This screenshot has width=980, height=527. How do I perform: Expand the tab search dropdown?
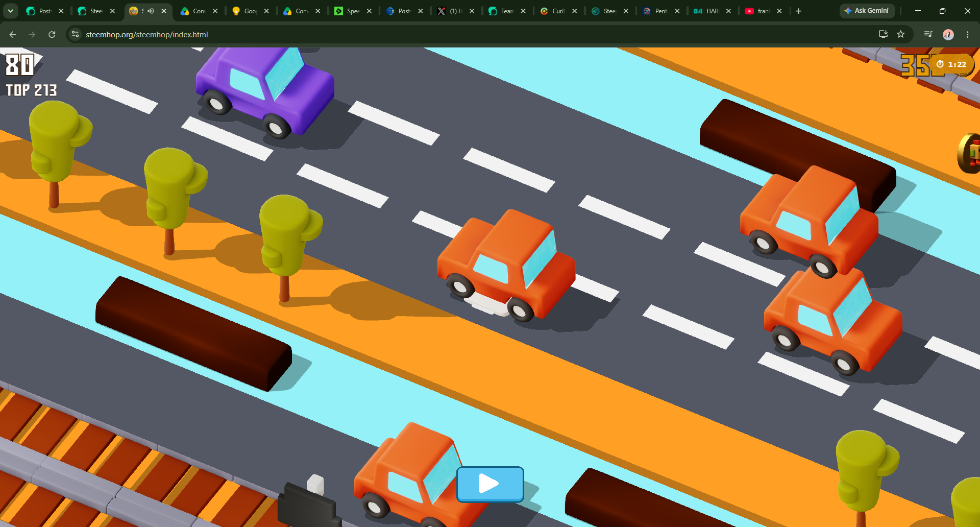click(10, 11)
